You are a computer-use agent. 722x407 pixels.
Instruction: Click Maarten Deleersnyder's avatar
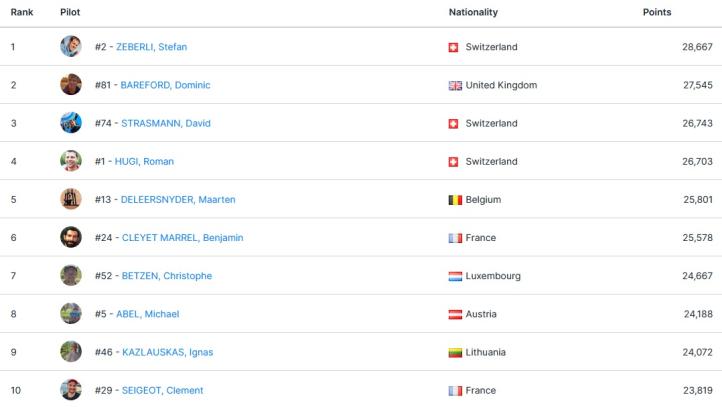pos(70,199)
